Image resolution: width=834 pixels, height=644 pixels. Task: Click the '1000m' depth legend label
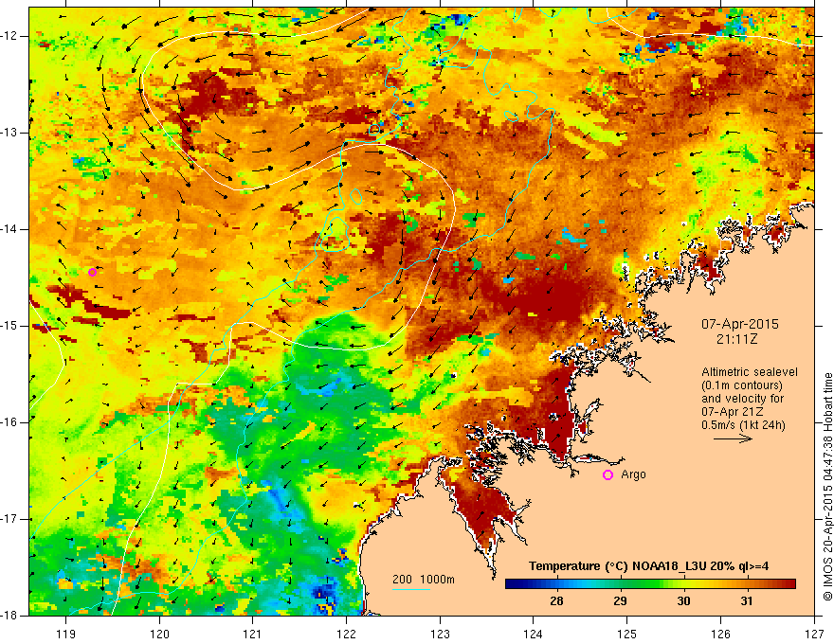(438, 580)
